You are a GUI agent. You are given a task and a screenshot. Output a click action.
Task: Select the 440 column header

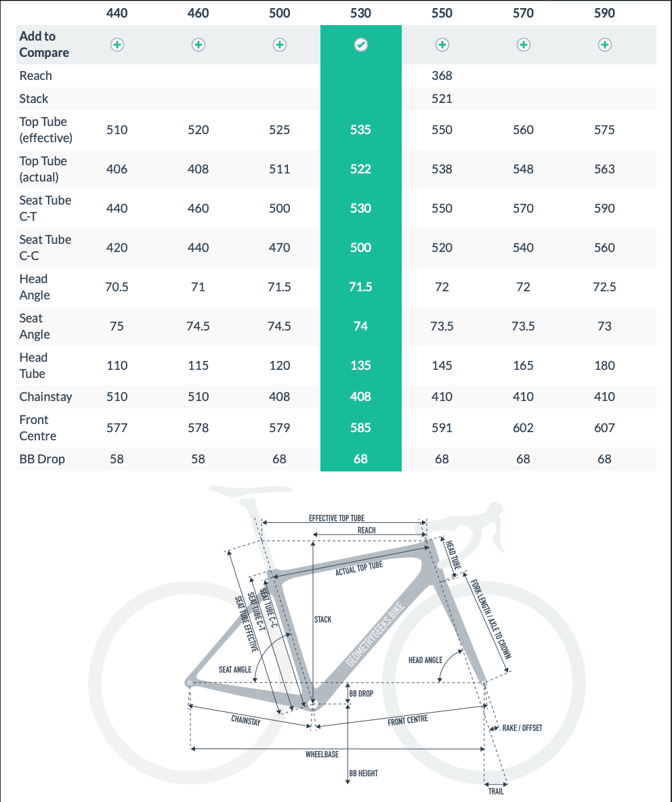[x=117, y=13]
